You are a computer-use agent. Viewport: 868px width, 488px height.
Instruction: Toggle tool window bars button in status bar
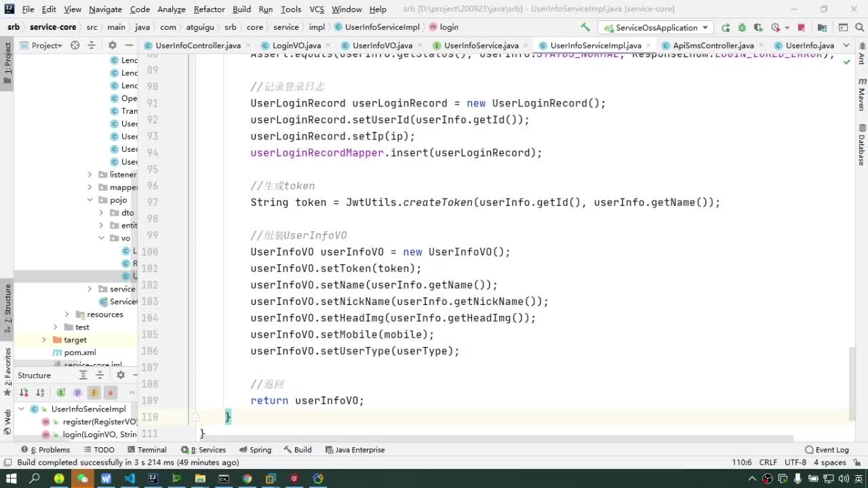[x=8, y=462]
